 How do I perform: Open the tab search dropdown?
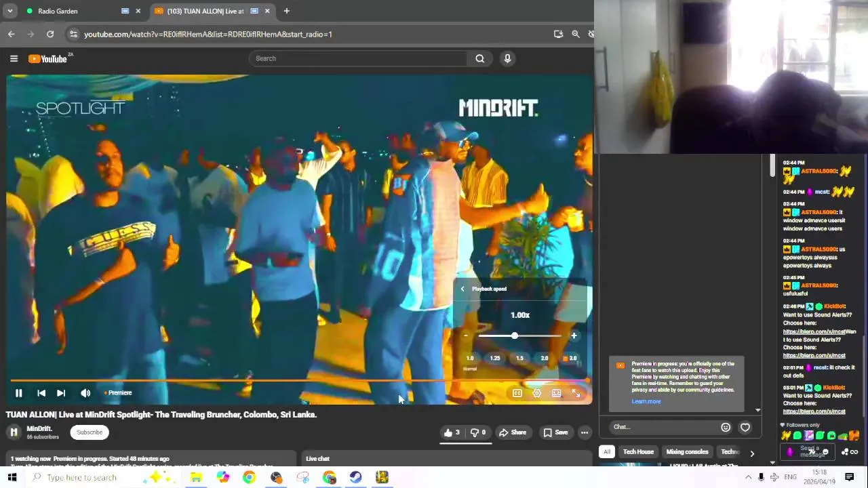coord(9,11)
